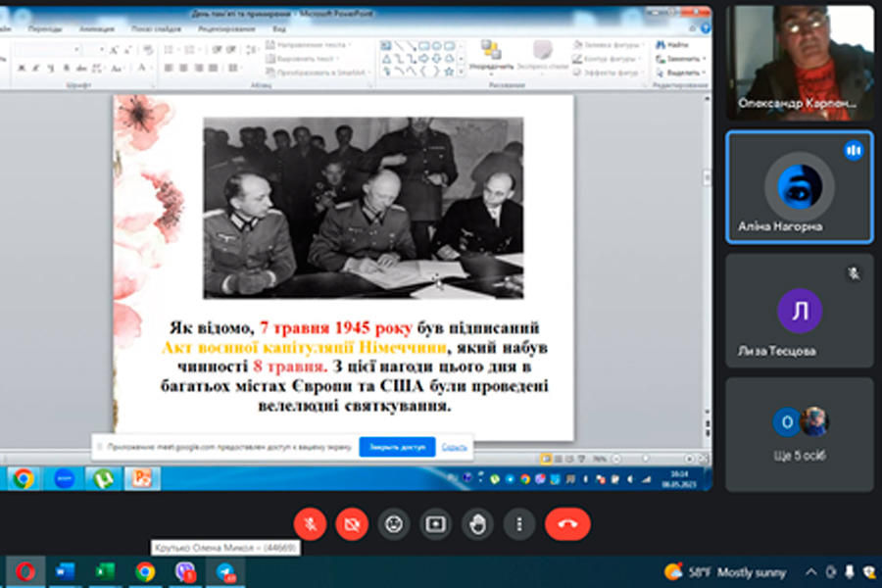Raise hand in the meeting
882x588 pixels.
477,524
